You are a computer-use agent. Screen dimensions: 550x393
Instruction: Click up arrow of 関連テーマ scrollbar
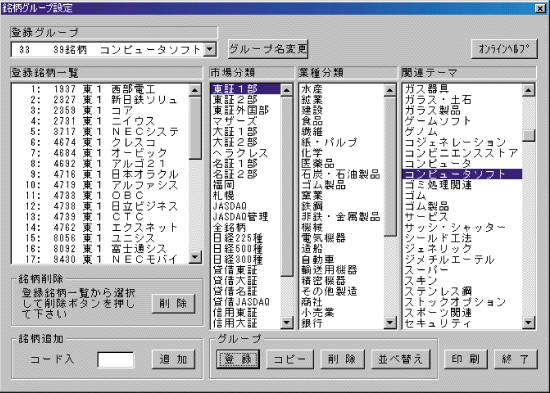528,90
